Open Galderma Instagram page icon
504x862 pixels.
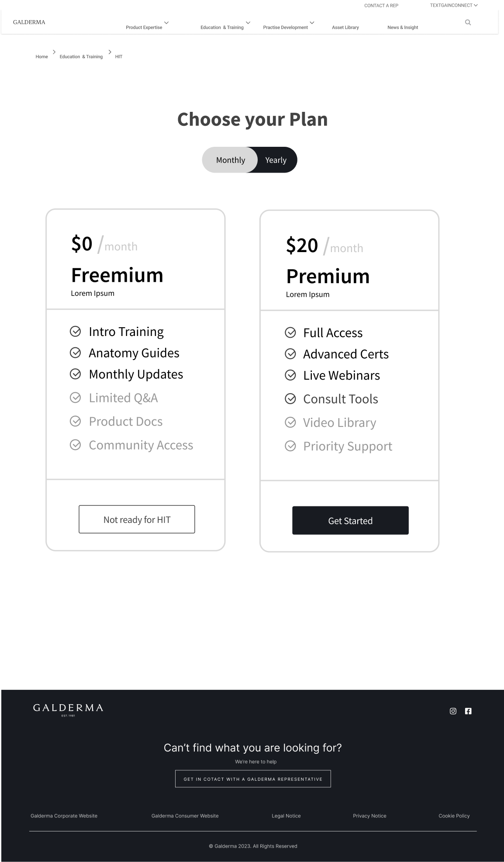(x=453, y=711)
